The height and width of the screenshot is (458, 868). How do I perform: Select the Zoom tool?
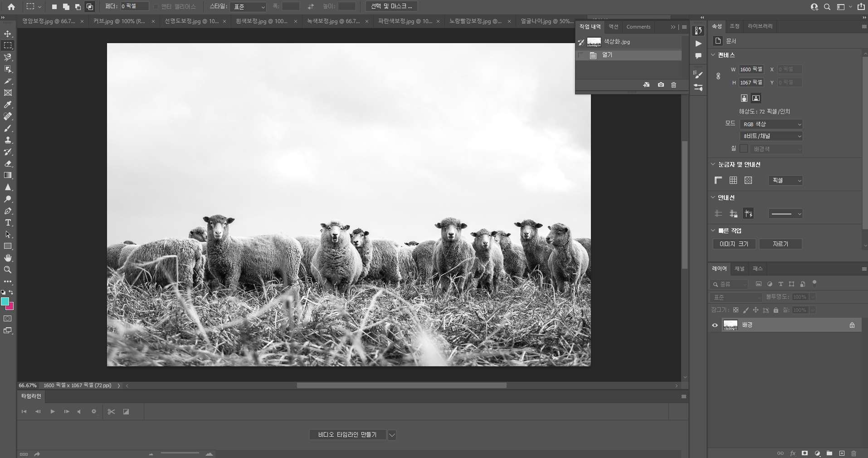pos(8,270)
